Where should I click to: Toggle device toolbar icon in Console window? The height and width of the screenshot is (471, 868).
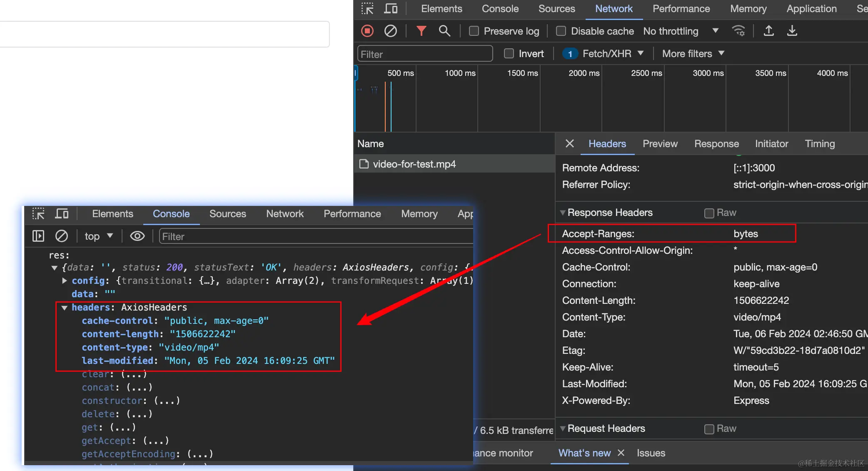[x=62, y=214]
